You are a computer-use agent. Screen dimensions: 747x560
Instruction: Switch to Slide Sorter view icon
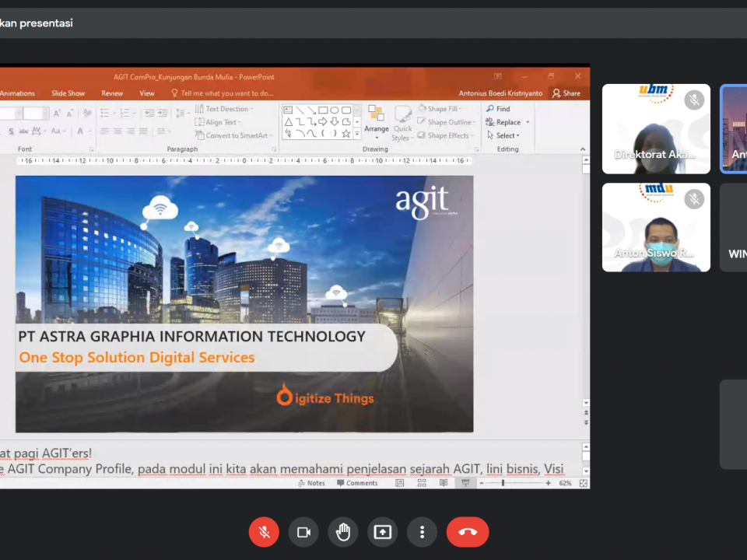422,483
